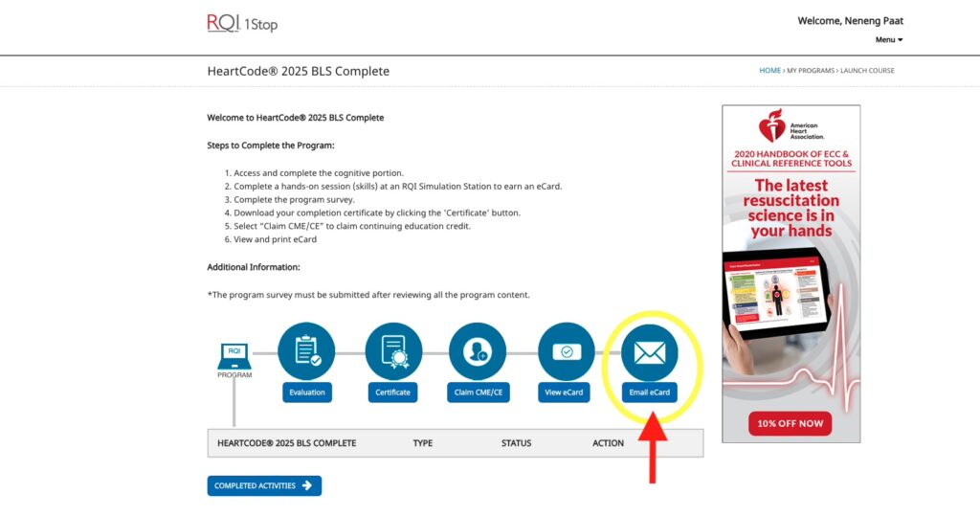Click the ACTION column header
980x516 pixels.
click(x=608, y=443)
